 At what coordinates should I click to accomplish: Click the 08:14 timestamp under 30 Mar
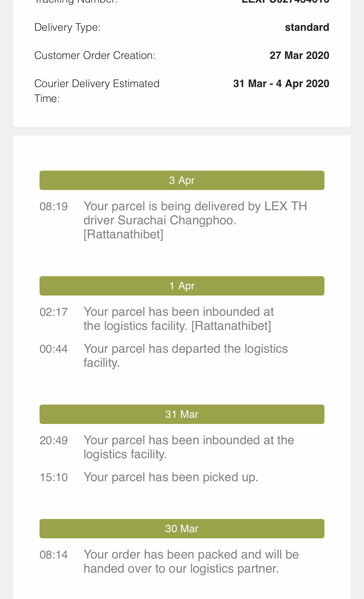[x=54, y=555]
